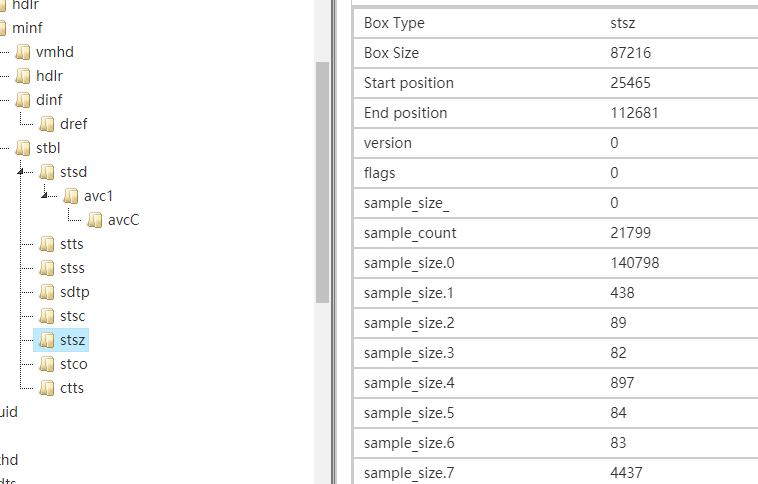The image size is (758, 484).
Task: Select the Box Size row value
Action: 630,53
